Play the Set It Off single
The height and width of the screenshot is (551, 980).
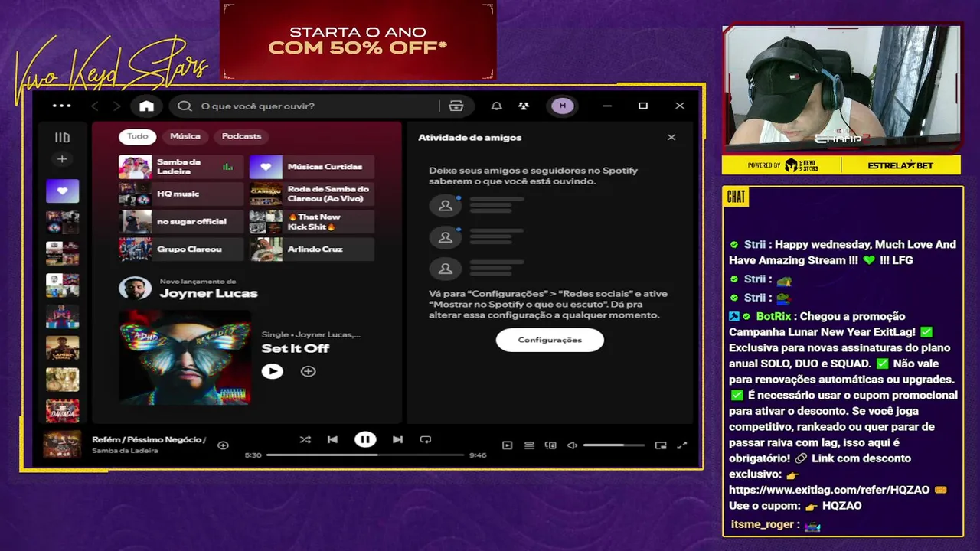point(272,371)
